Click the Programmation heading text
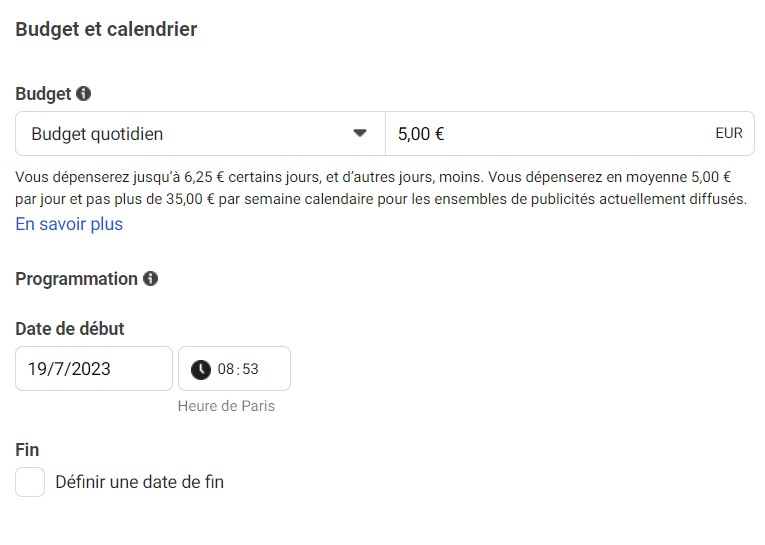The image size is (765, 545). point(77,279)
